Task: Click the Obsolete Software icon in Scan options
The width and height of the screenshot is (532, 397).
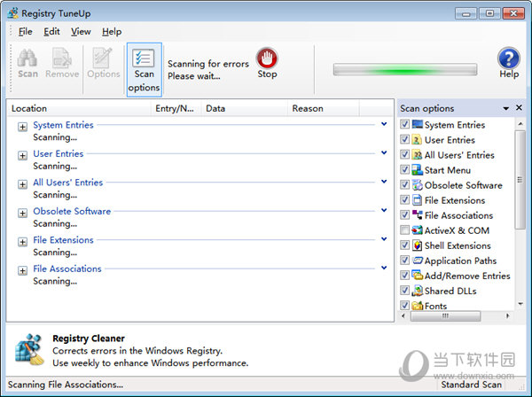Action: tap(417, 185)
